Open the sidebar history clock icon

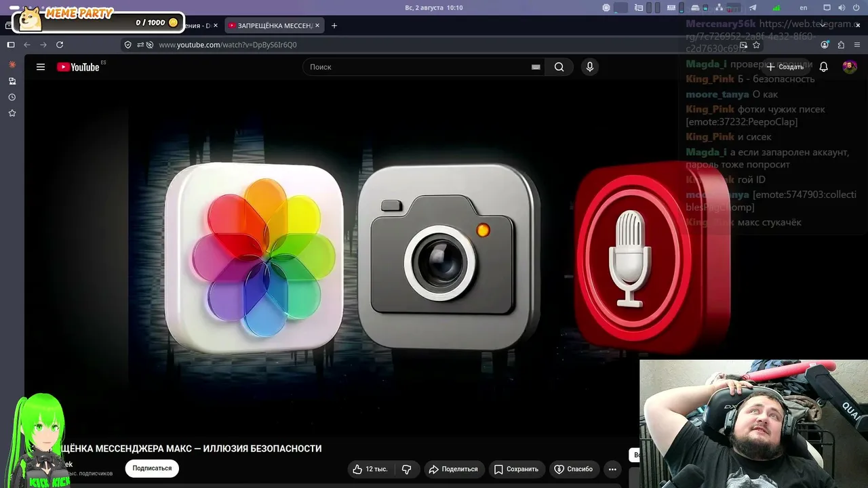pyautogui.click(x=12, y=97)
